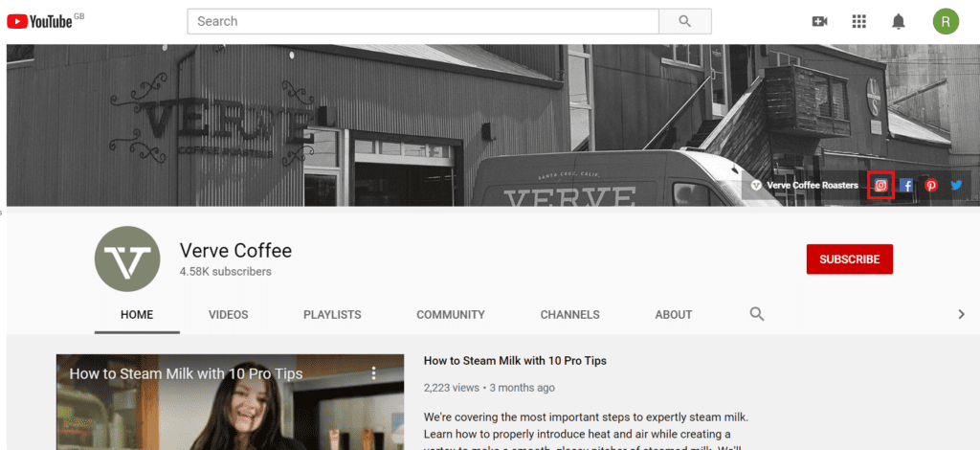Click into the Search text field
Screen dimensions: 980x450
click(x=421, y=21)
